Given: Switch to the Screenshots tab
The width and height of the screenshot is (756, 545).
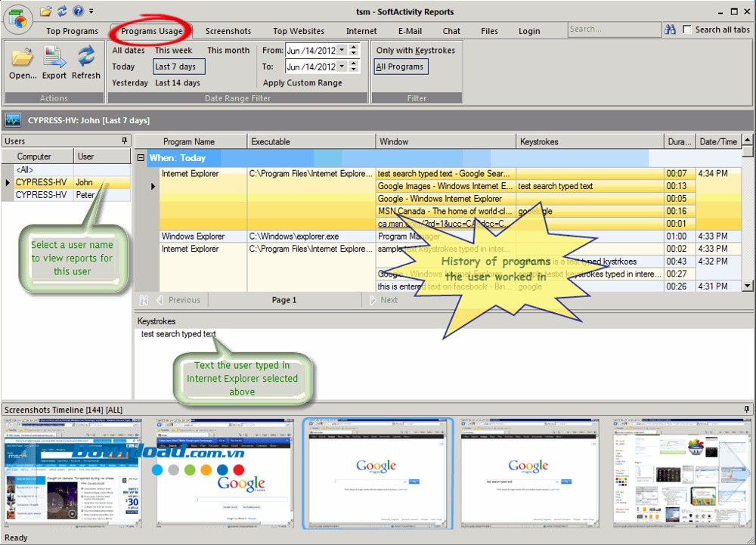Looking at the screenshot, I should 228,31.
